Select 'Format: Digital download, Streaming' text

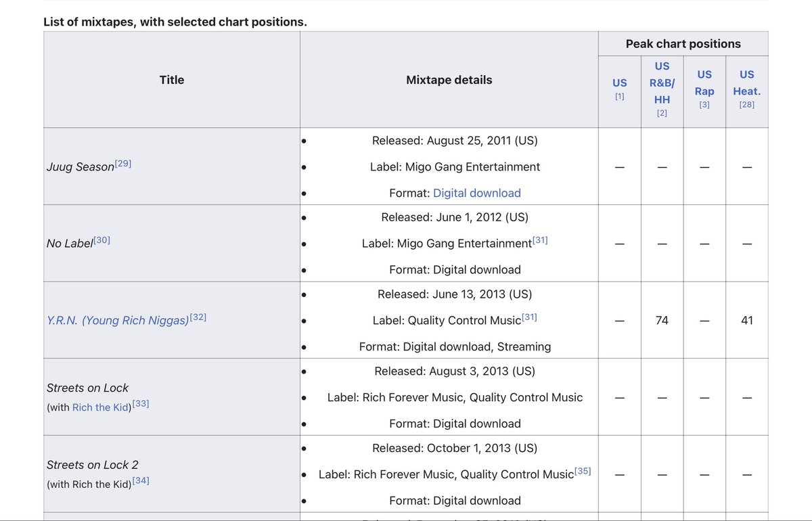tap(455, 346)
